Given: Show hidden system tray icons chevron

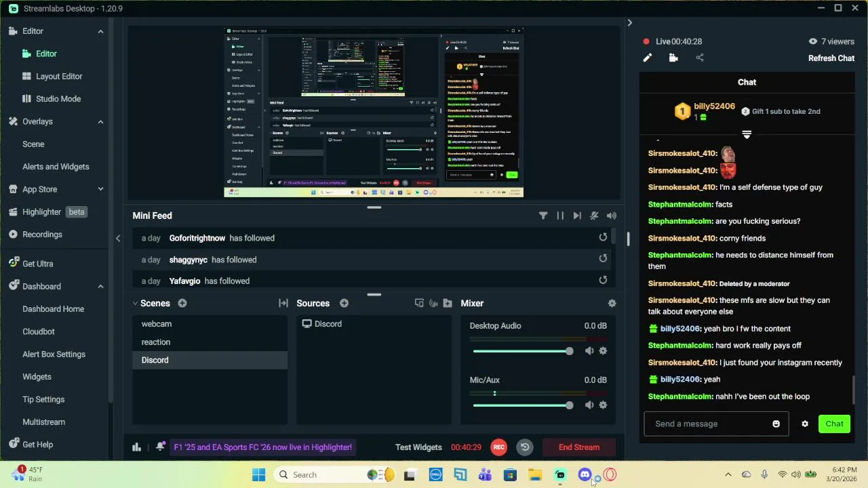Looking at the screenshot, I should [728, 474].
